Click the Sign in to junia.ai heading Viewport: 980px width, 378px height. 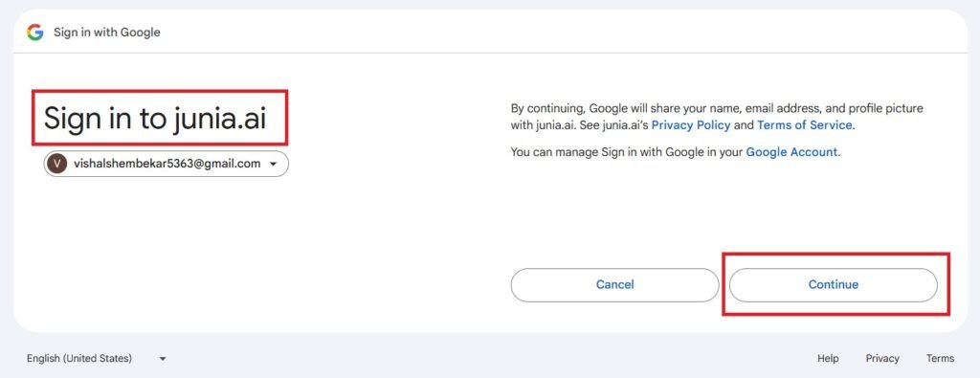coord(156,118)
